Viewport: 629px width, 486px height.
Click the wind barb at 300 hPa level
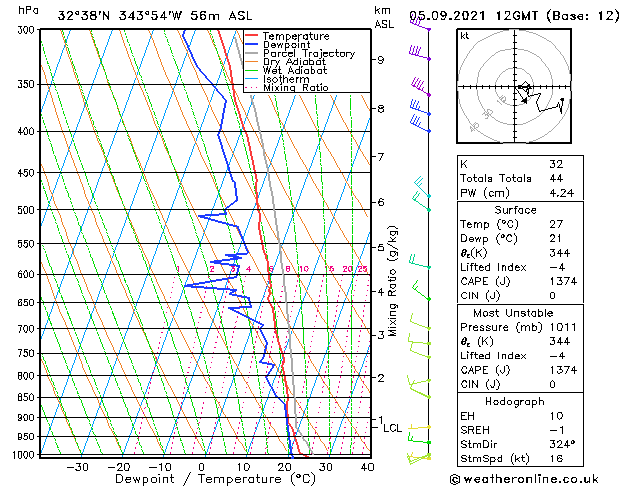(x=420, y=23)
